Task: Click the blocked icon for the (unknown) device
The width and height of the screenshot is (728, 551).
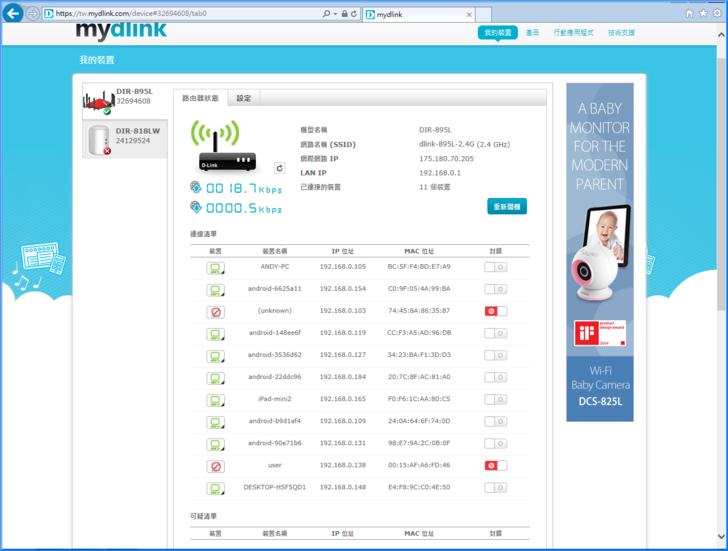Action: tap(215, 311)
